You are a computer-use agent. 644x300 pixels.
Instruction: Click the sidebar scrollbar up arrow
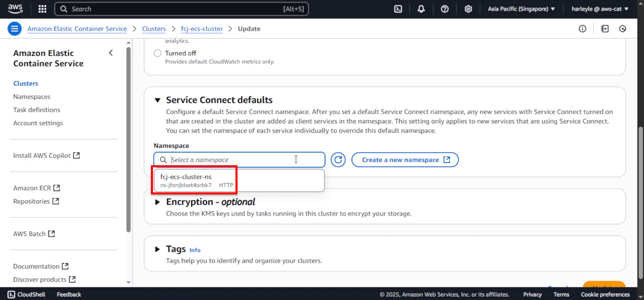click(x=128, y=43)
